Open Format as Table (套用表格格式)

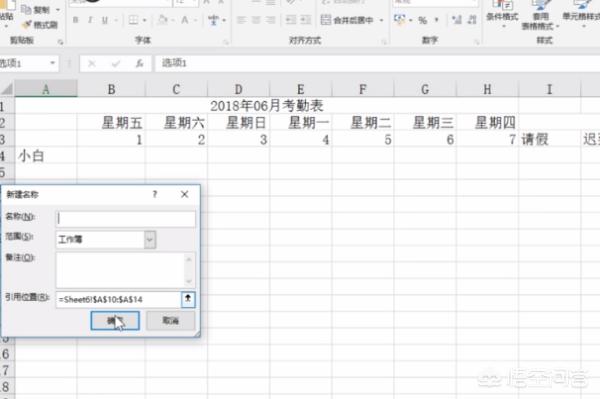pos(540,15)
